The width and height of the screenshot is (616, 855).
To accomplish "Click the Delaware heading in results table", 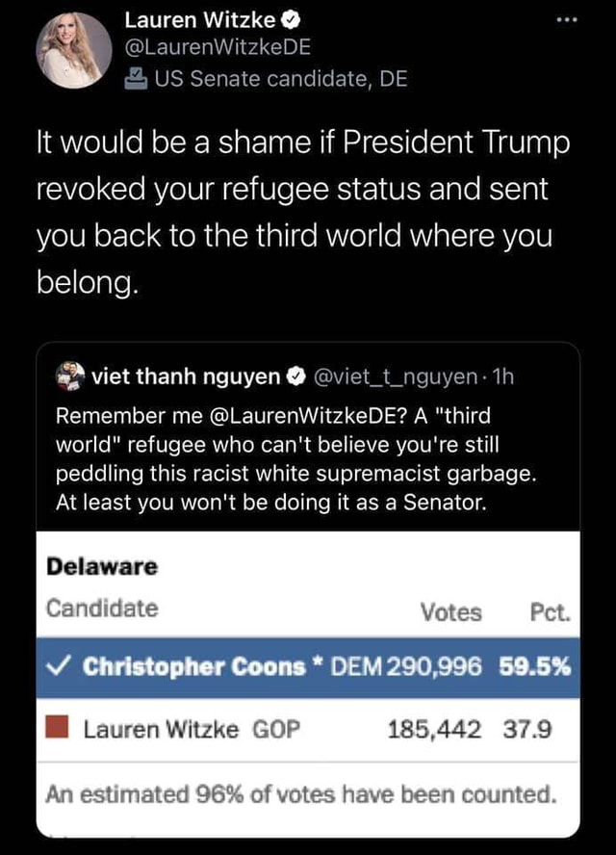I will click(102, 566).
